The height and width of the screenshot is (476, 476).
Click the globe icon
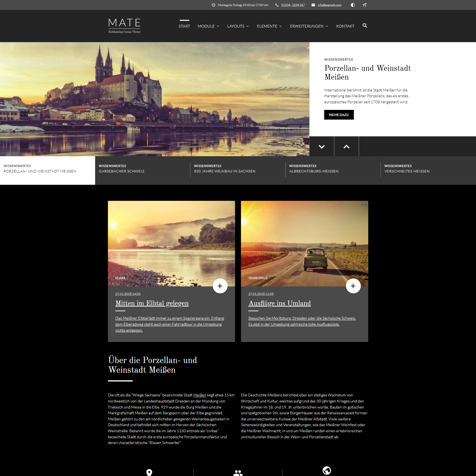[327, 470]
